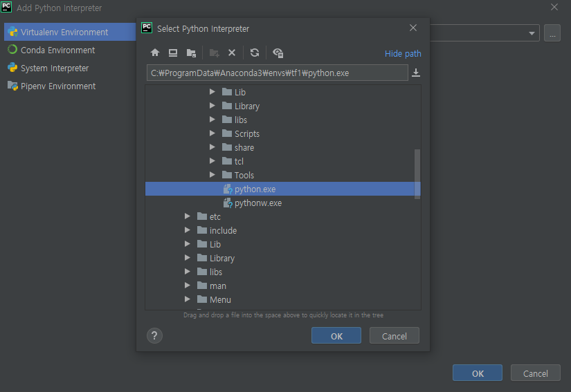Expand the include folder

click(x=187, y=230)
